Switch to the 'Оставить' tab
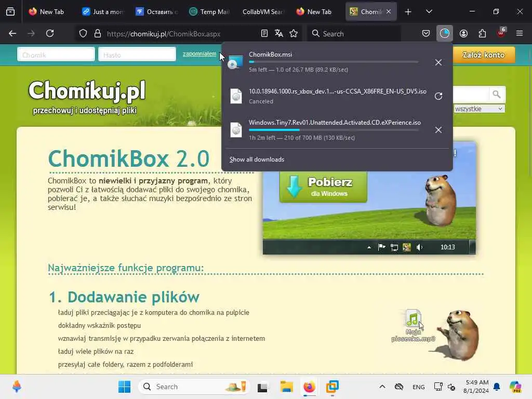 157,12
